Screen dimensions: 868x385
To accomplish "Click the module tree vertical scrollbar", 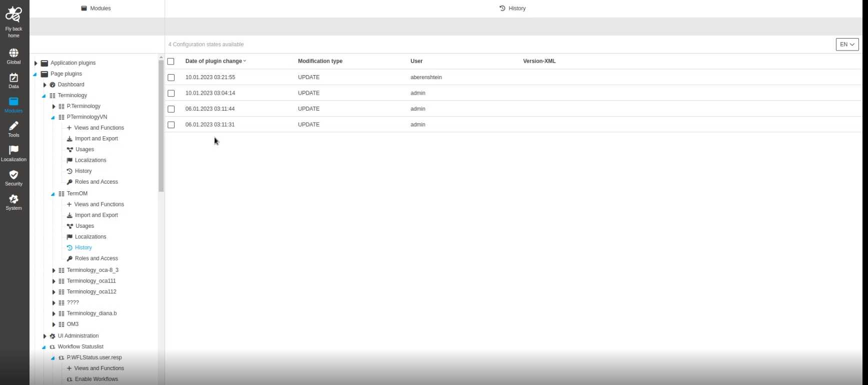I will pos(161,125).
